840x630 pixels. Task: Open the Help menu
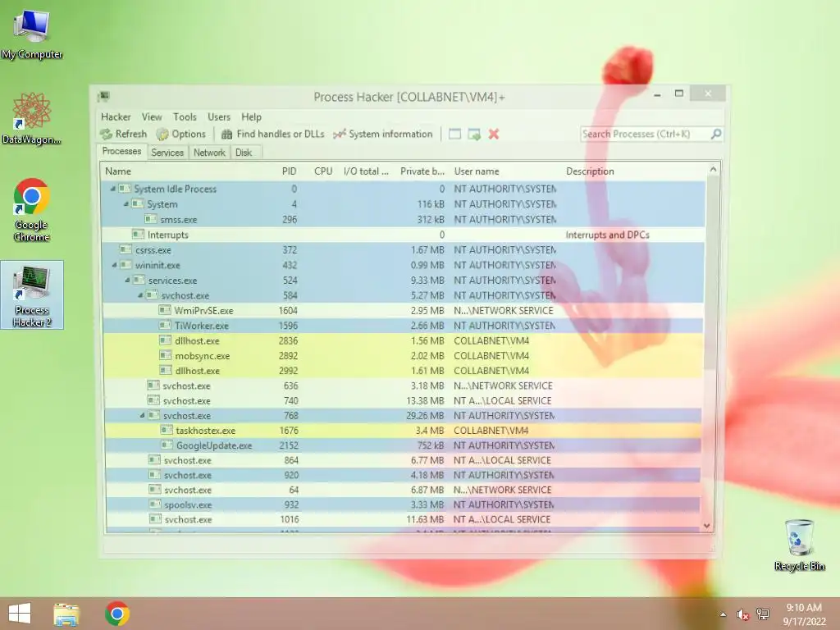[251, 116]
